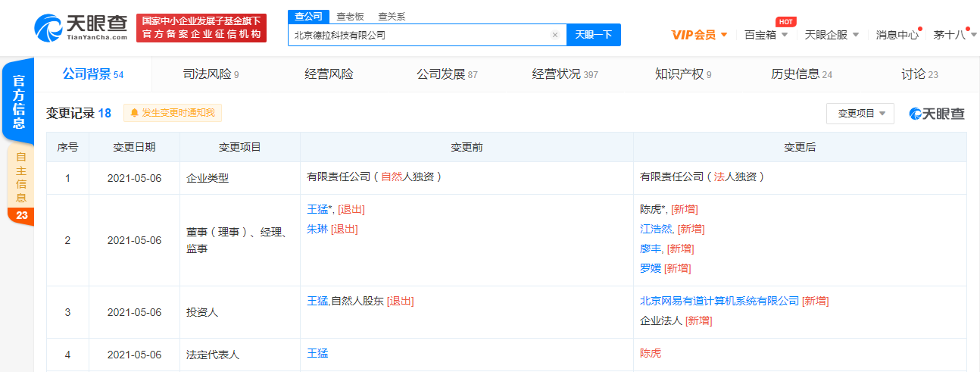This screenshot has width=980, height=372.
Task: Click the 天眼查 logo at top left
Action: click(x=82, y=27)
